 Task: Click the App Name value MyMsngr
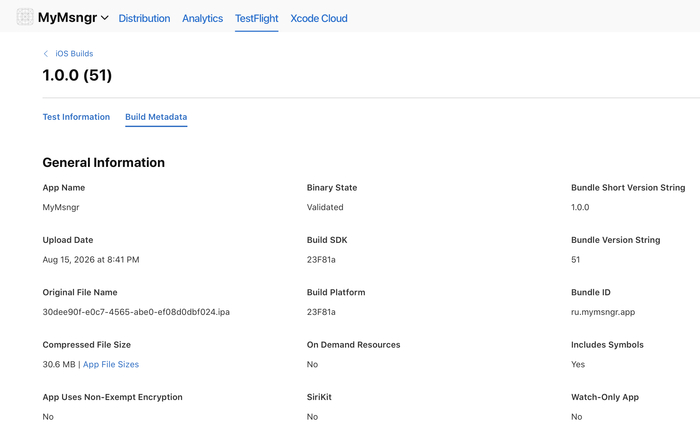[x=61, y=207]
